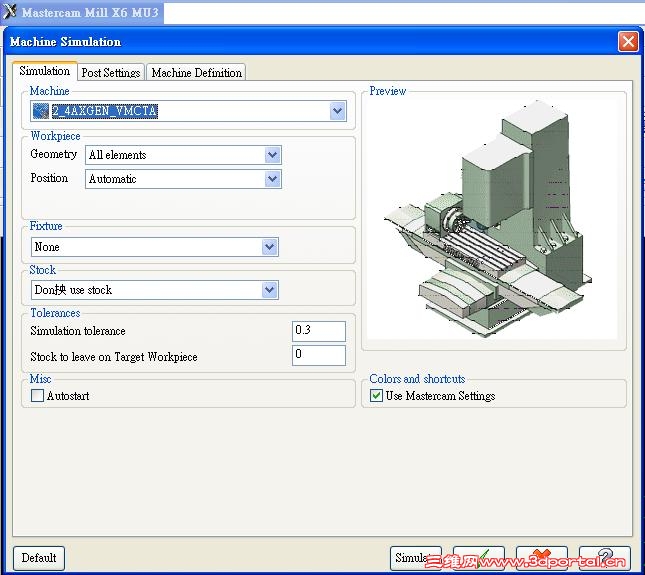Viewport: 645px width, 575px height.
Task: Open help via the question mark button
Action: 605,558
